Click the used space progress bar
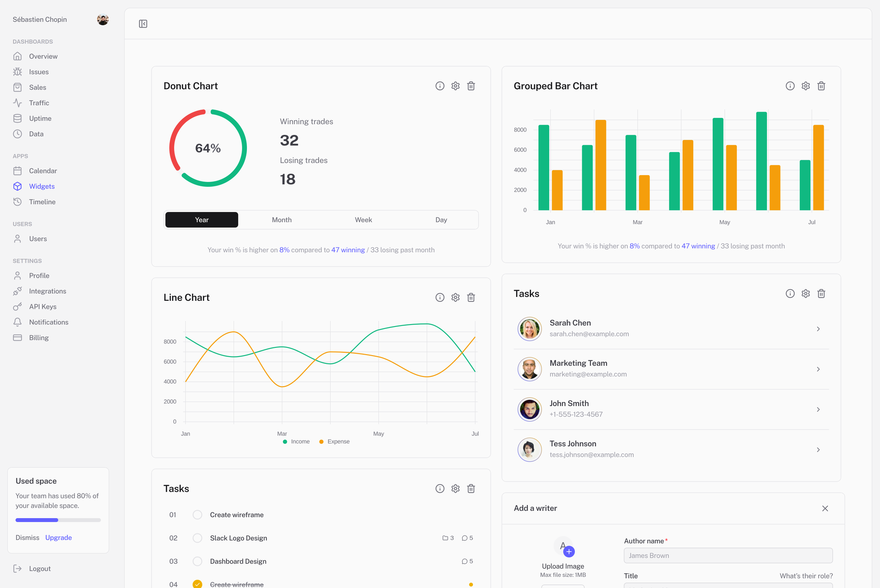 58,520
